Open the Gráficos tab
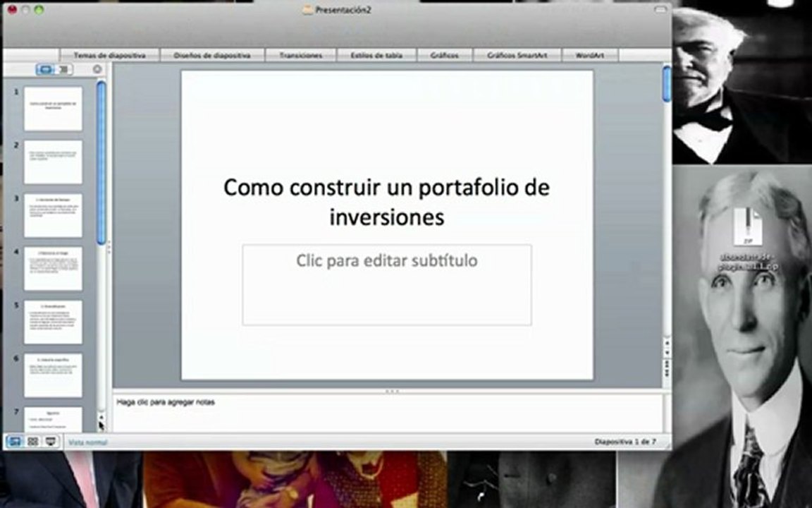812x508 pixels. pos(444,55)
